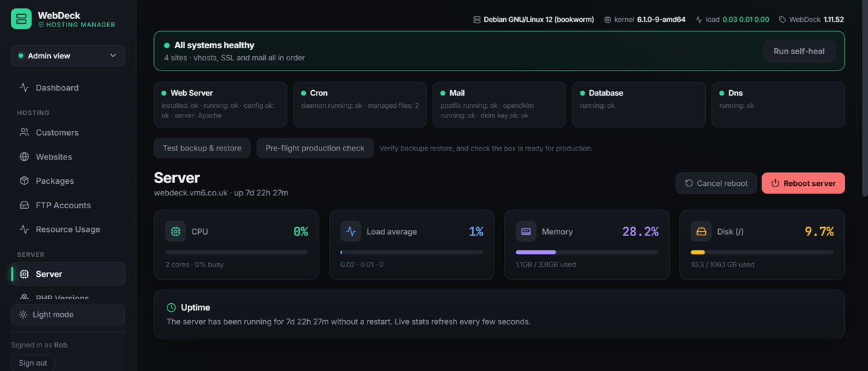Open the Mail status card

click(499, 104)
